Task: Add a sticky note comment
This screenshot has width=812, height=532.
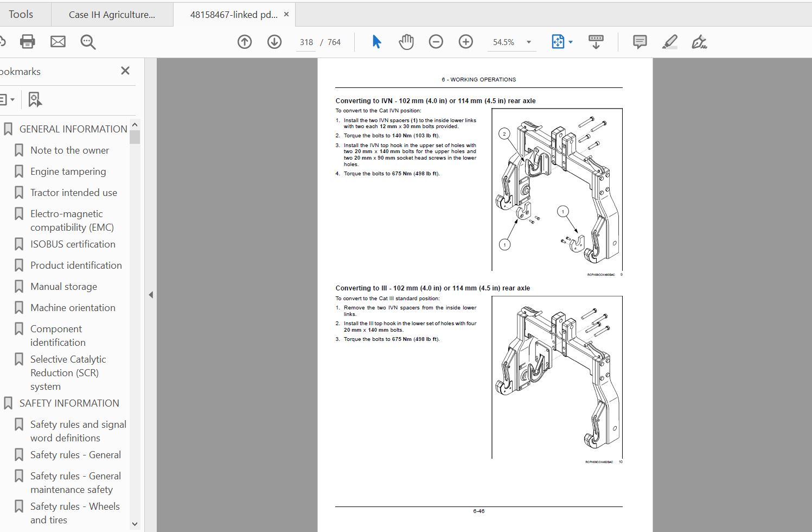Action: [640, 42]
